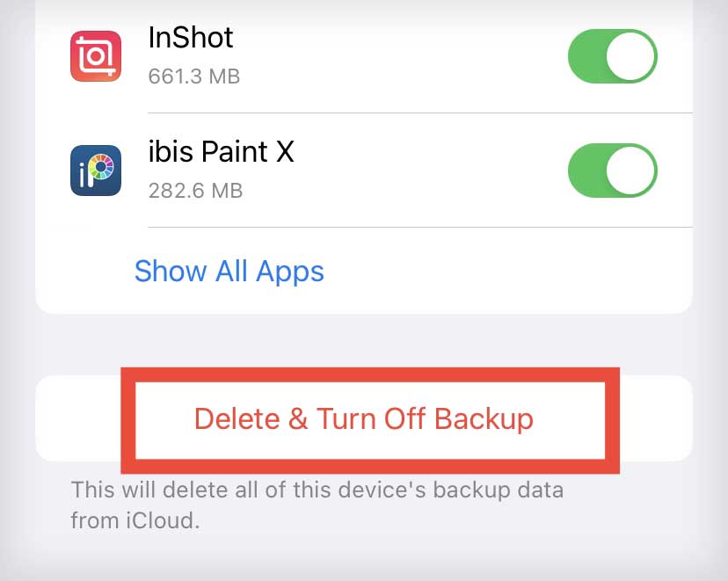Screen dimensions: 728x581
Task: Click the color wheel in ibis Paint logo
Action: 102,167
